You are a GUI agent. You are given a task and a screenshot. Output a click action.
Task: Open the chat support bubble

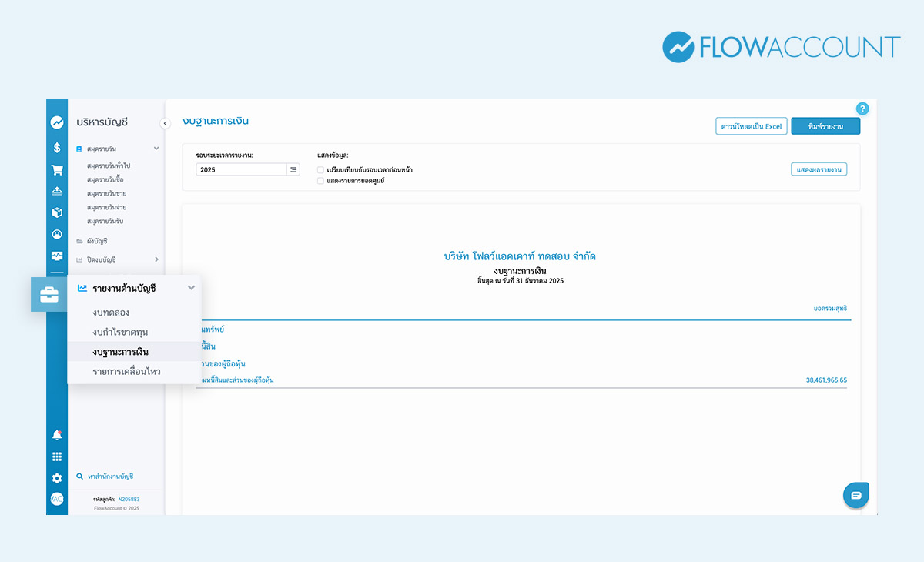pos(855,495)
